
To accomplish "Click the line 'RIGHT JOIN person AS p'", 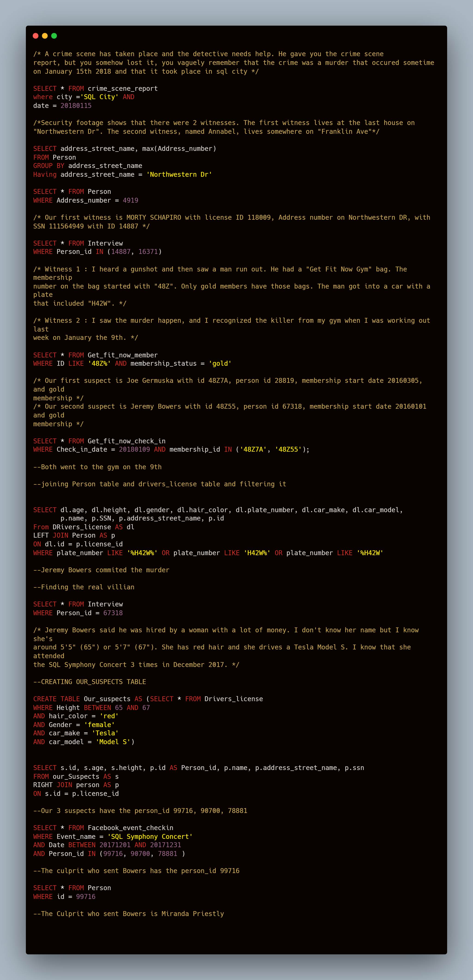I will coord(76,785).
